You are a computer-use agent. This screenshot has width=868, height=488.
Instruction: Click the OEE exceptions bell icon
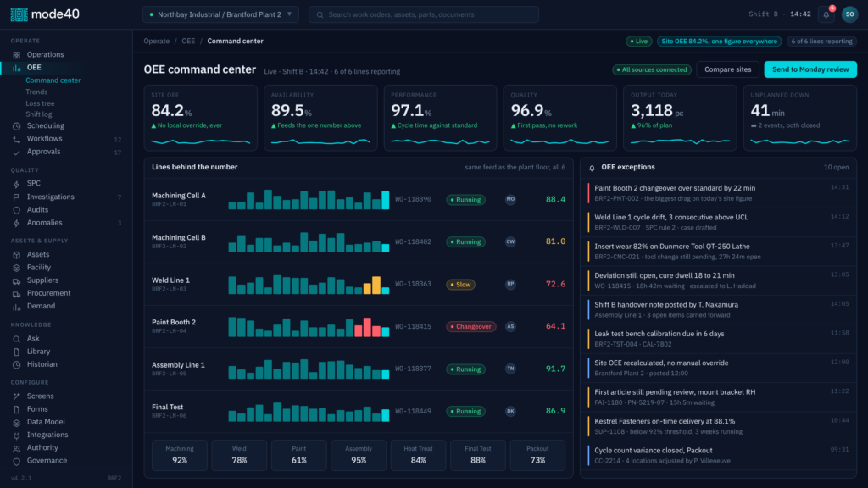point(592,168)
